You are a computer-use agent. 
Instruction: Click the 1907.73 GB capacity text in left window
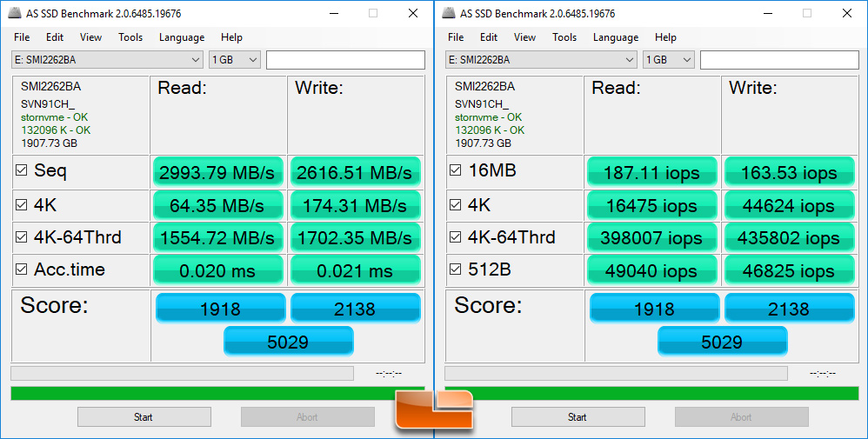(x=49, y=143)
